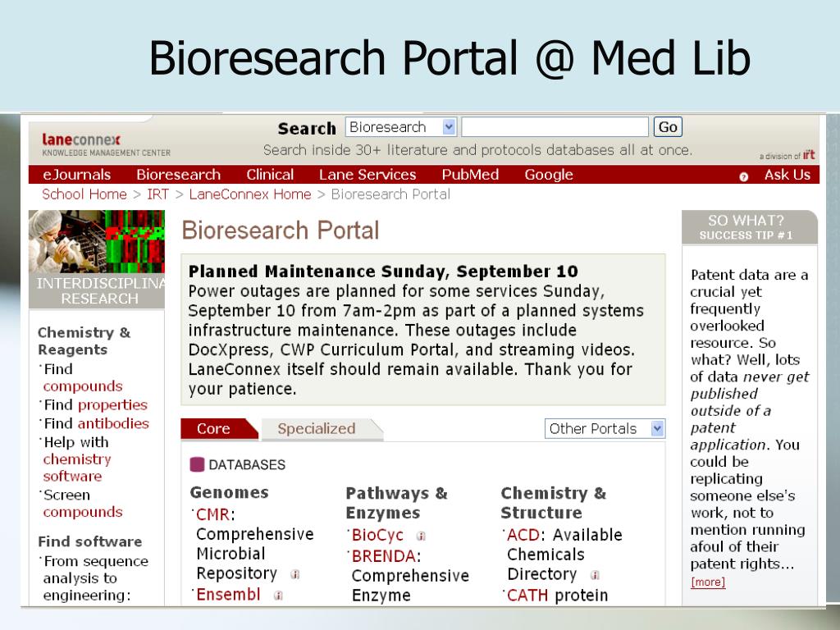Click info icon next to ACD Directory
The image size is (840, 630).
pos(595,575)
